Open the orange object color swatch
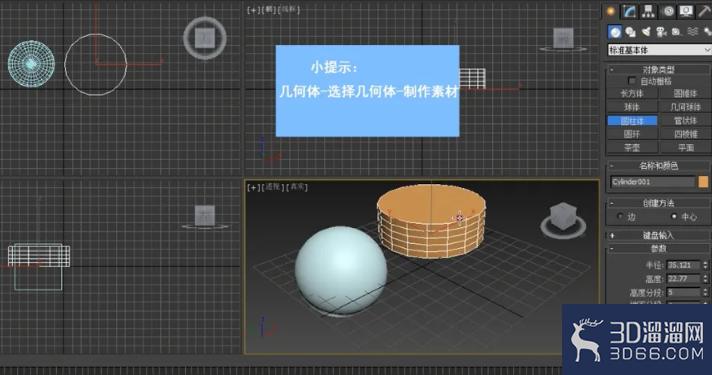The image size is (712, 375). (703, 182)
